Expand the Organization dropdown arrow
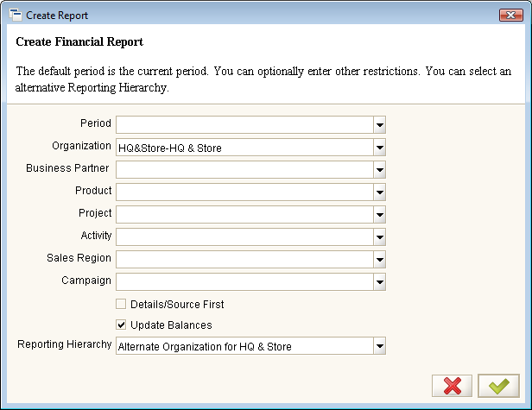 click(380, 148)
